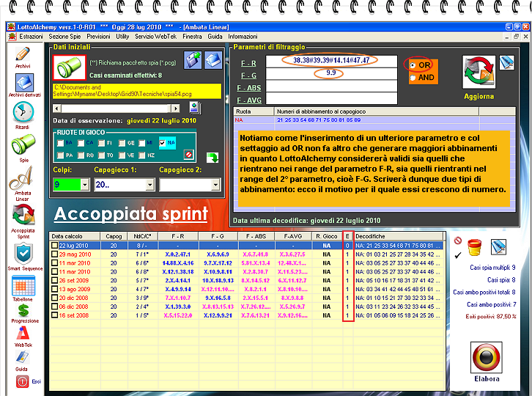The height and width of the screenshot is (396, 532).
Task: Uncheck the NA wheel checkbox
Action: pyautogui.click(x=163, y=143)
